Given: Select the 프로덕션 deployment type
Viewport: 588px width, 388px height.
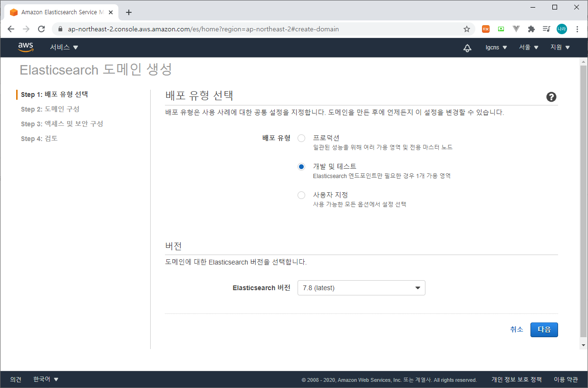Looking at the screenshot, I should (301, 138).
